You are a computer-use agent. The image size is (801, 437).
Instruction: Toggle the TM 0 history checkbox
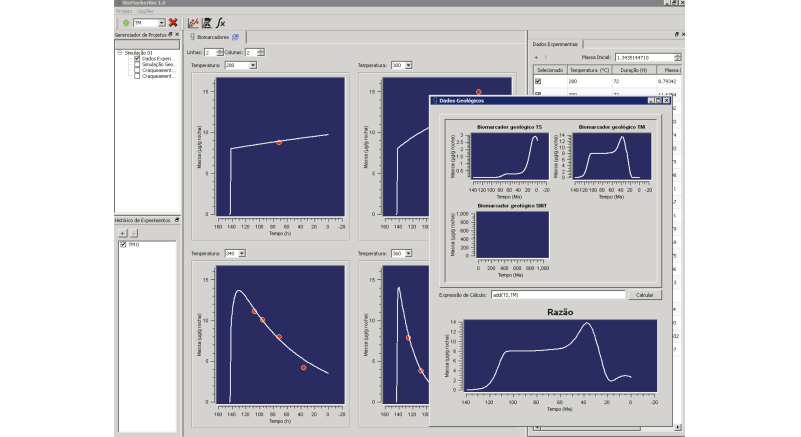123,245
